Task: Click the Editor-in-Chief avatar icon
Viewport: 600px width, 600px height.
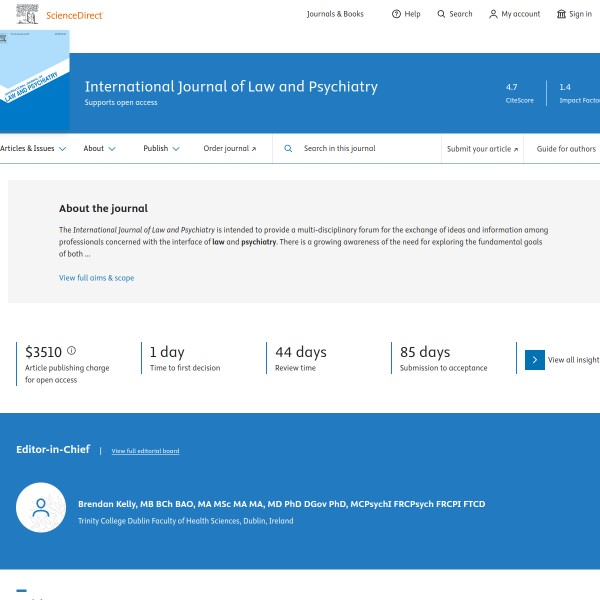Action: point(41,508)
